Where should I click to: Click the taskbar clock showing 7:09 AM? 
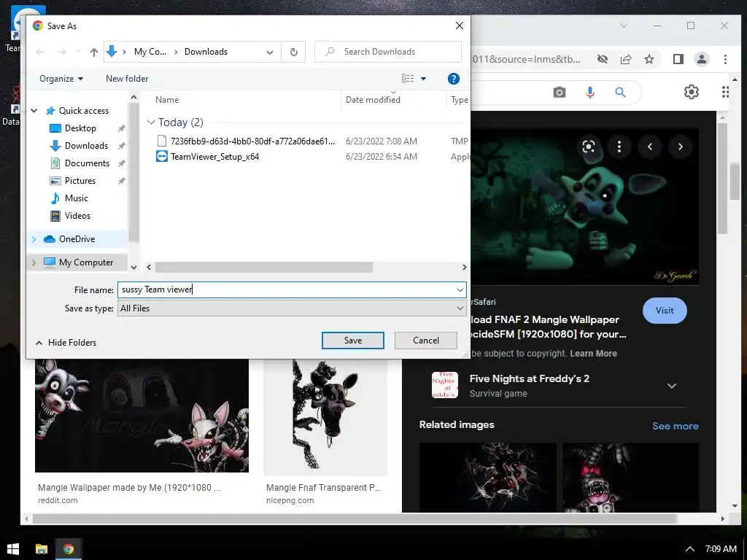click(x=721, y=549)
